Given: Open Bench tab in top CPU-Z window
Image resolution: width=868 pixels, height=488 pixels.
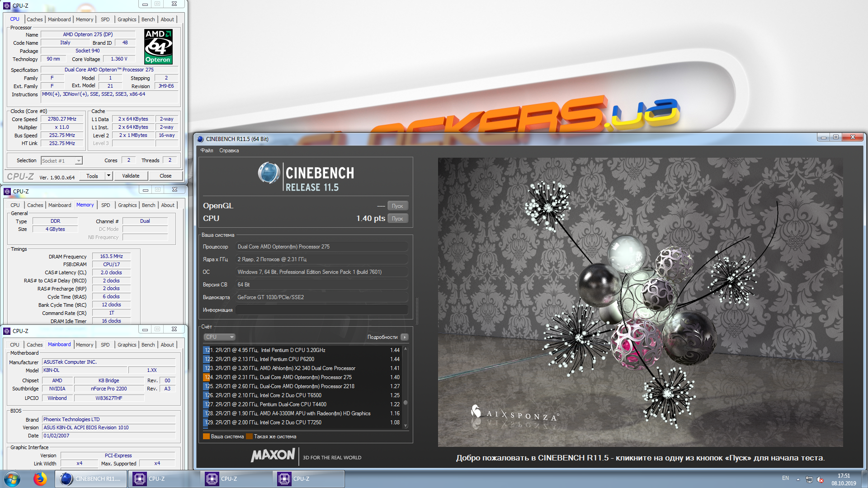Looking at the screenshot, I should [x=148, y=19].
